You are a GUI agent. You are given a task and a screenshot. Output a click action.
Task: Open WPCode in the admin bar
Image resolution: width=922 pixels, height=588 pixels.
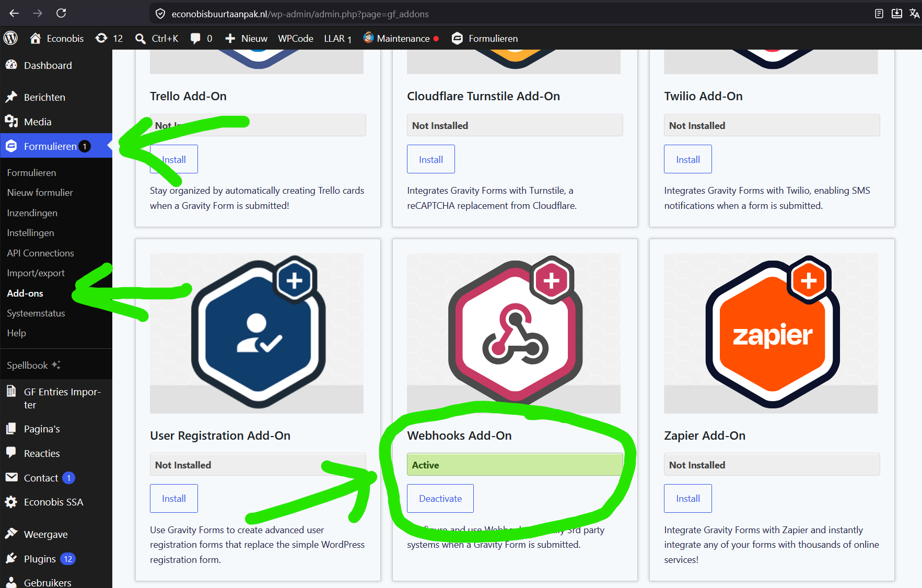[x=296, y=39]
